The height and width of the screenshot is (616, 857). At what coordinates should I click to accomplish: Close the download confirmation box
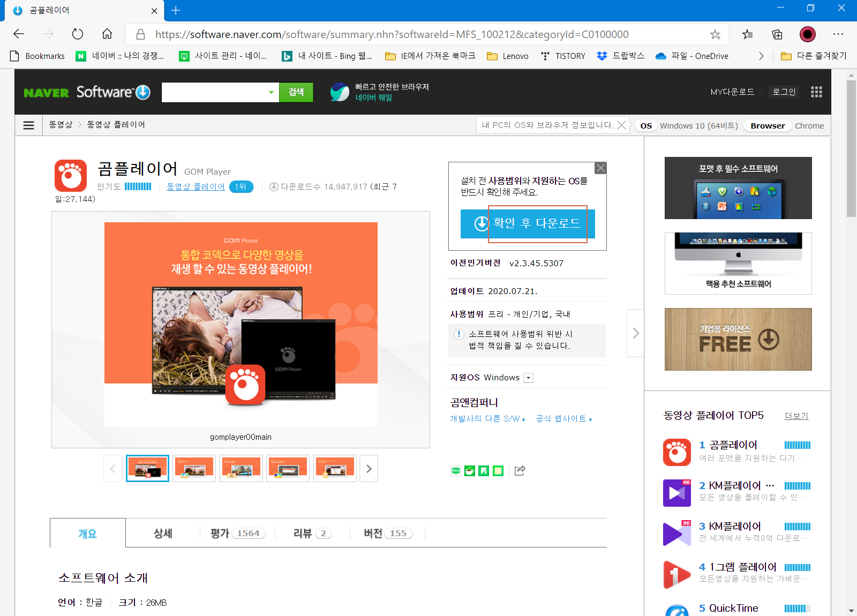pyautogui.click(x=601, y=168)
